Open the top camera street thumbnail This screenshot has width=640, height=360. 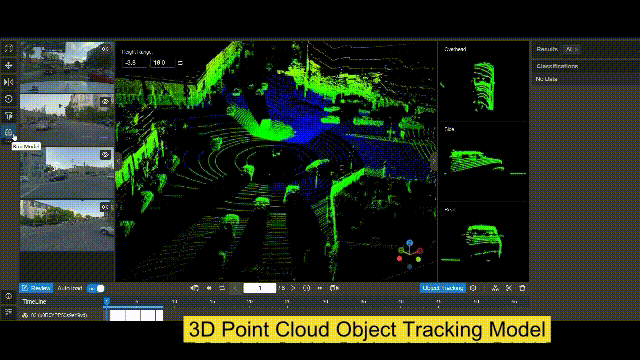(67, 67)
